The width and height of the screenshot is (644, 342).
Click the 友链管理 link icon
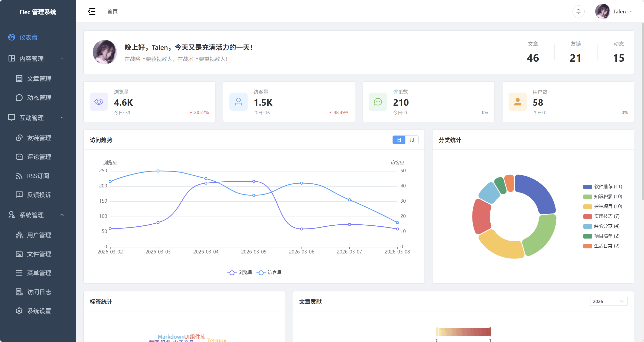point(19,138)
